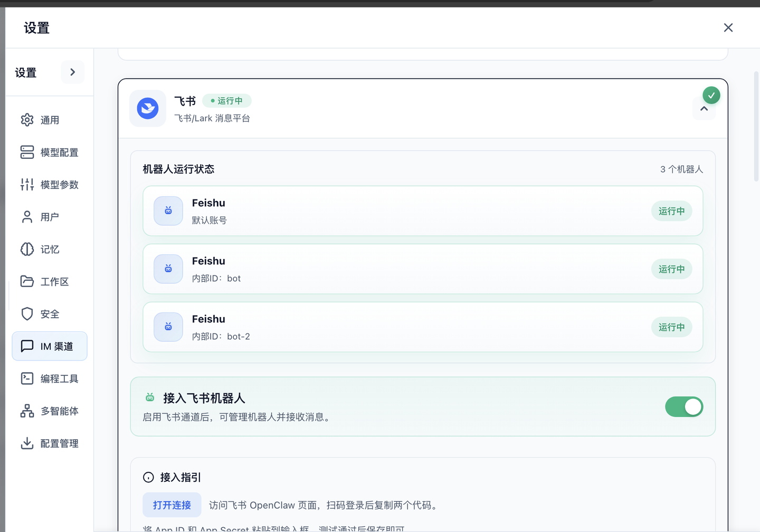Select the 工作区 sidebar item
This screenshot has width=760, height=532.
50,281
